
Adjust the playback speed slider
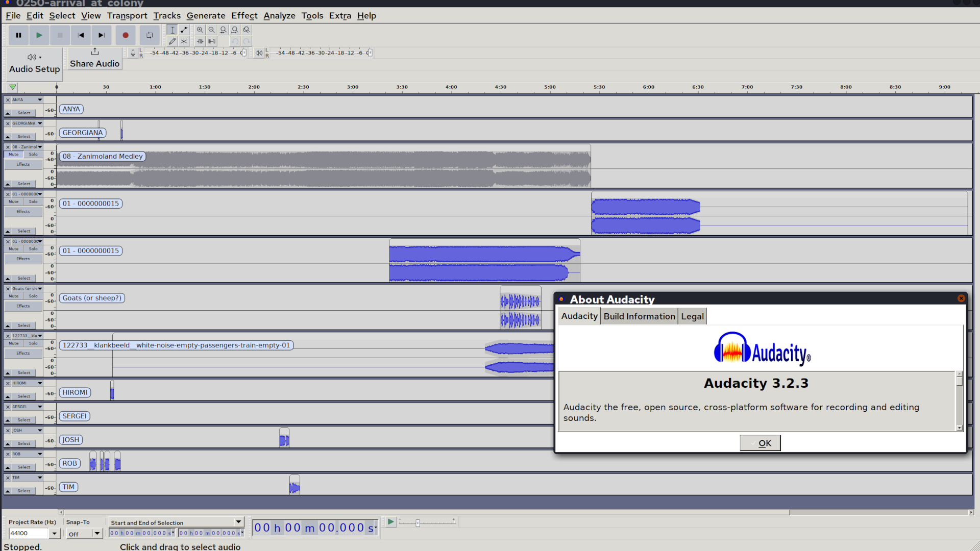[x=418, y=523]
